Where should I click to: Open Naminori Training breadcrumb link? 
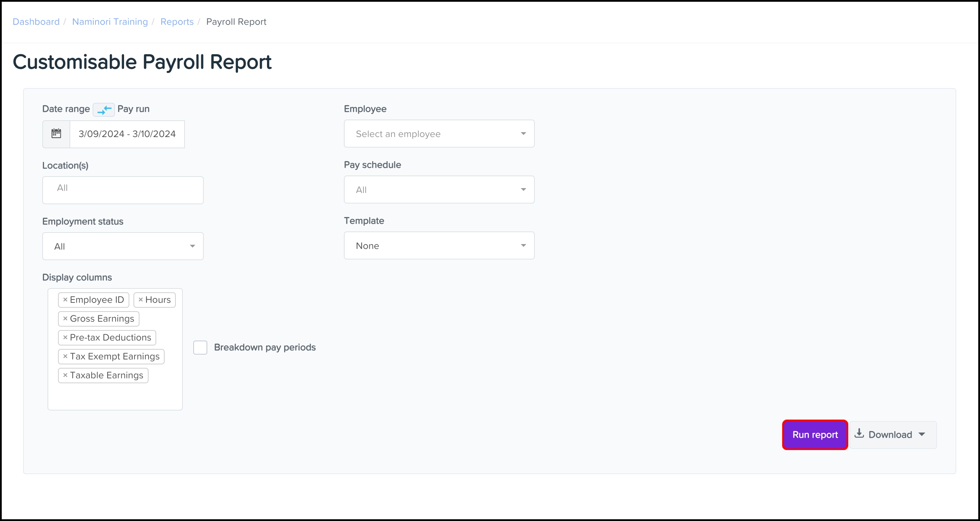pos(110,22)
